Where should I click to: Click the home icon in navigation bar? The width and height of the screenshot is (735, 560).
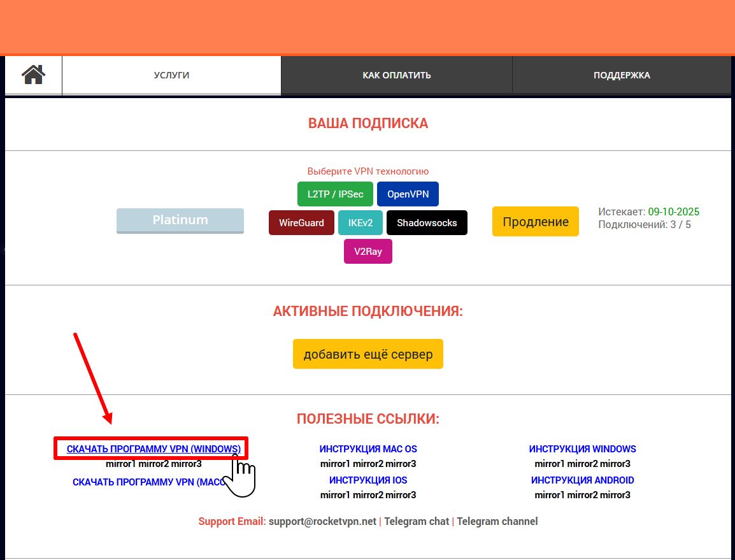[33, 75]
